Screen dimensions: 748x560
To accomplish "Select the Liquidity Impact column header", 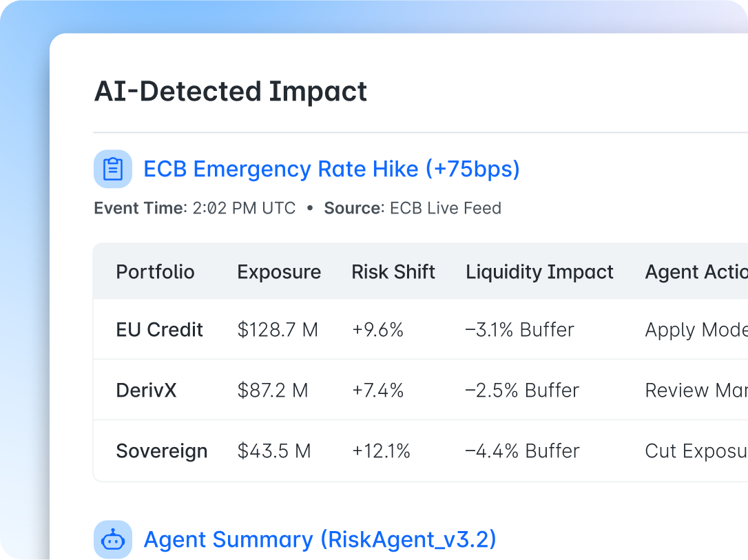I will pyautogui.click(x=539, y=272).
